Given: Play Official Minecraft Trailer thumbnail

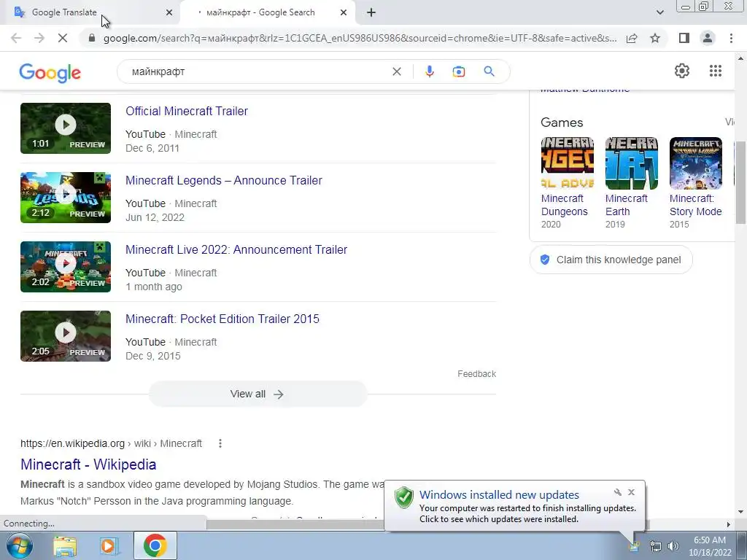Looking at the screenshot, I should point(66,128).
